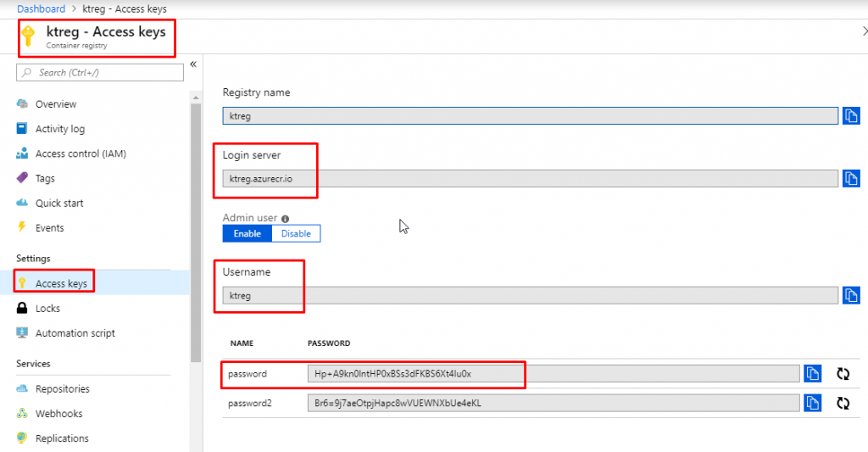Click the Webhooks icon

click(x=22, y=413)
